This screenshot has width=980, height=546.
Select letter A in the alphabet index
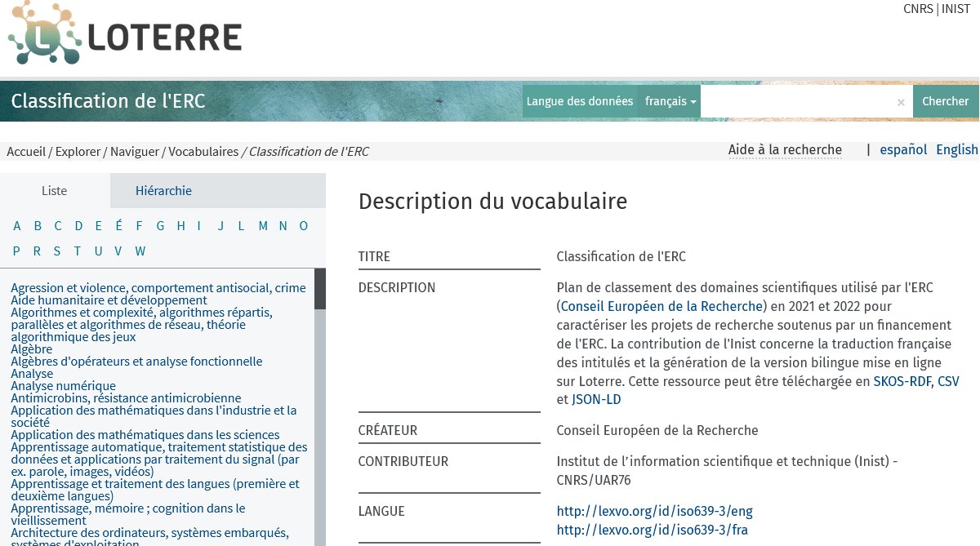[x=16, y=225]
